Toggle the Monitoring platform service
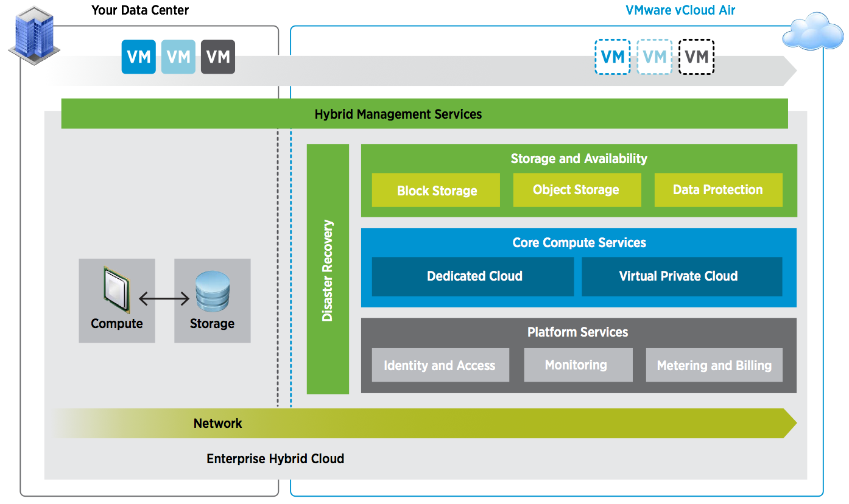The height and width of the screenshot is (504, 849). pos(578,365)
